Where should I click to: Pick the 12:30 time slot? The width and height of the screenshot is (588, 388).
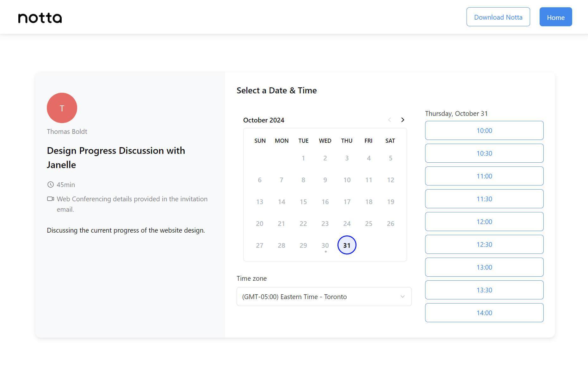pos(484,244)
